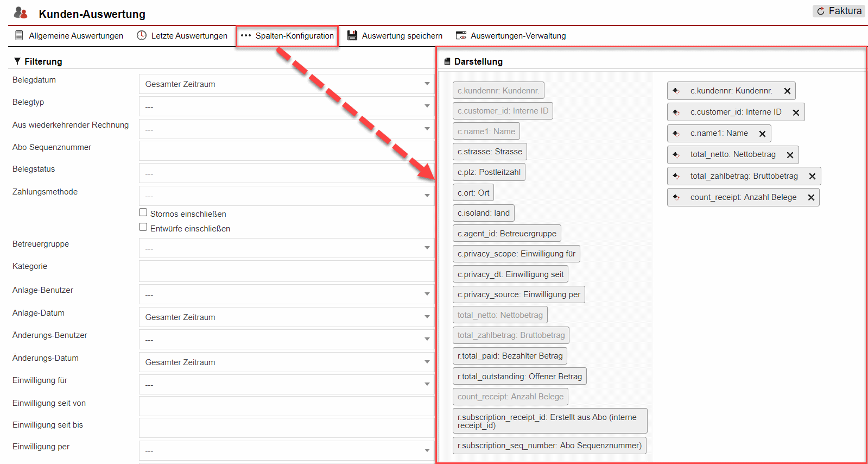Click the save disk icon for Auswertung speichern
868x464 pixels.
(352, 36)
